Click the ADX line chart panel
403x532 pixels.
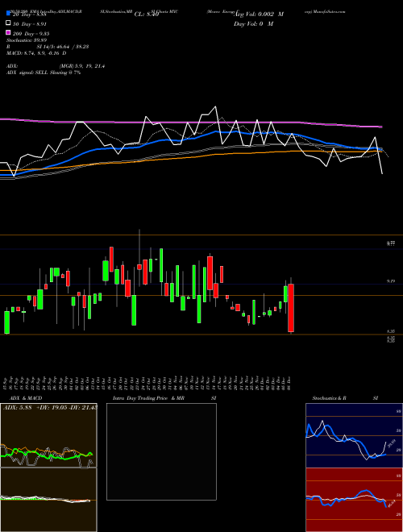pyautogui.click(x=48, y=435)
